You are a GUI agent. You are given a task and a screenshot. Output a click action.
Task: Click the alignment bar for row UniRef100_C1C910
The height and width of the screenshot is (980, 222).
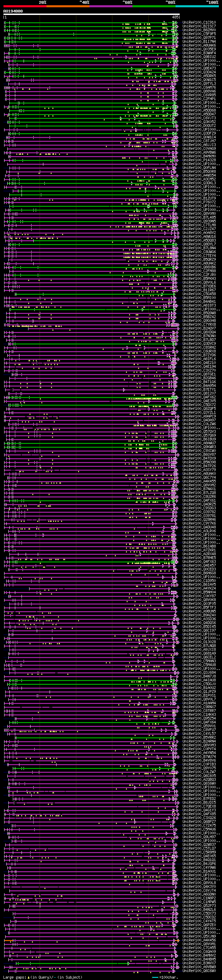coord(91,23)
